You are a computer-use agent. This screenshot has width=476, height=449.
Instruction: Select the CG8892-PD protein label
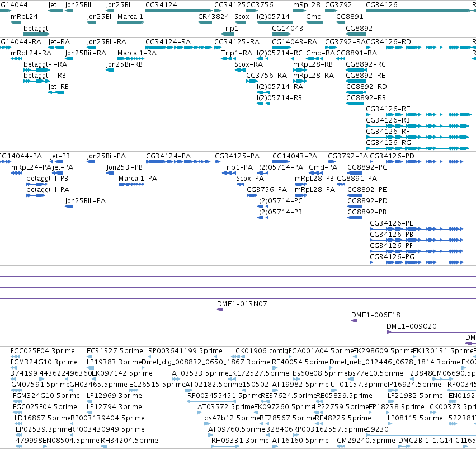(367, 201)
